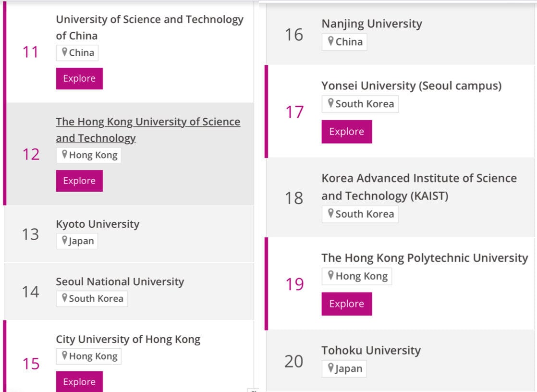Click the pin icon in Seoul National University's South Korea tag
This screenshot has width=537, height=392.
click(x=64, y=298)
